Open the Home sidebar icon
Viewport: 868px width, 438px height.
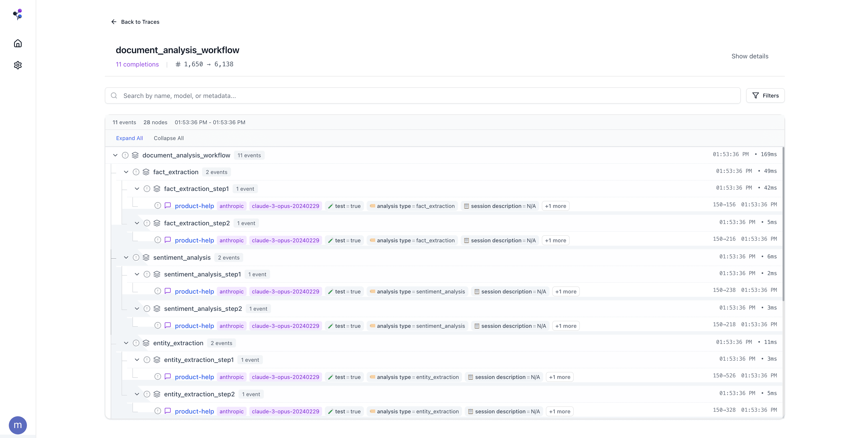click(x=18, y=43)
